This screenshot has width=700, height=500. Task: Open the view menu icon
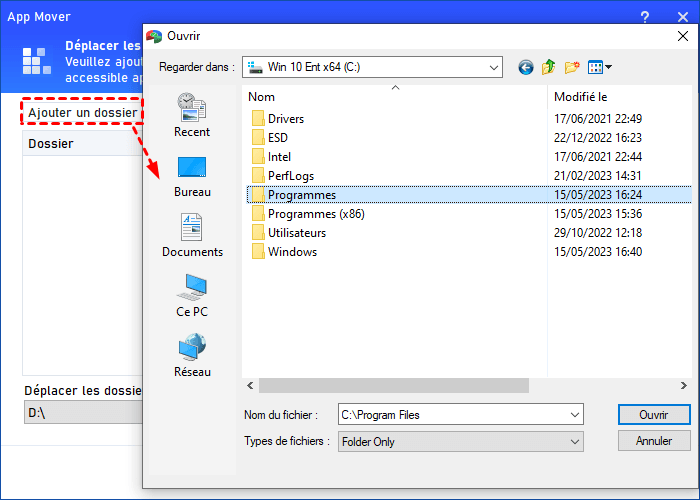click(x=600, y=67)
